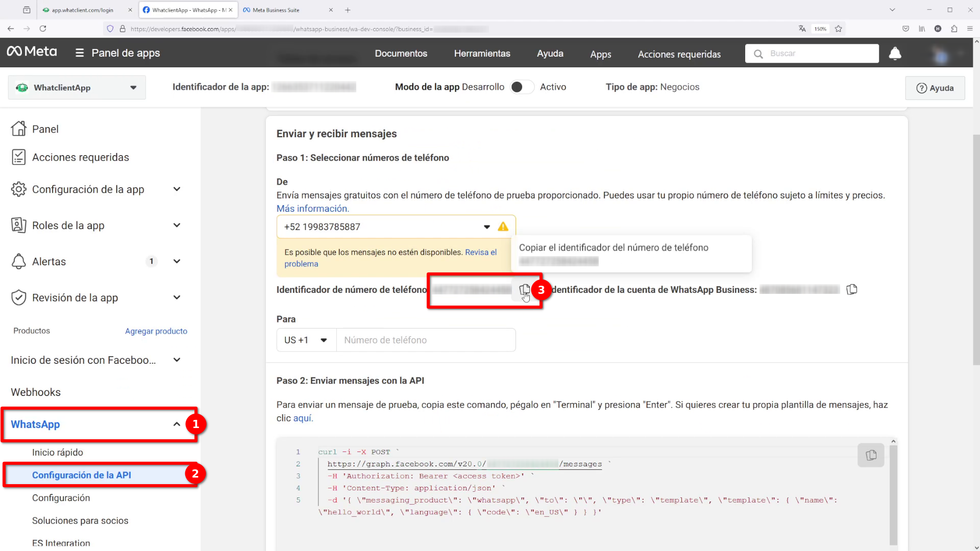The image size is (980, 551).
Task: Open the list all tabs dropdown
Action: (892, 10)
